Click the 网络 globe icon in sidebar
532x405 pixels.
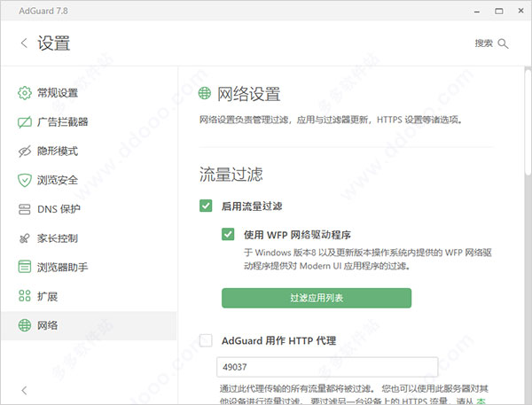tap(25, 325)
